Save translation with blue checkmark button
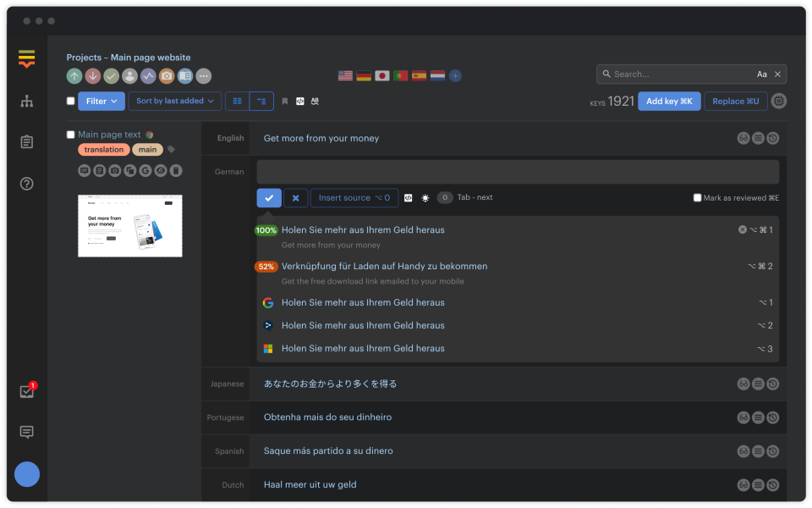 269,198
